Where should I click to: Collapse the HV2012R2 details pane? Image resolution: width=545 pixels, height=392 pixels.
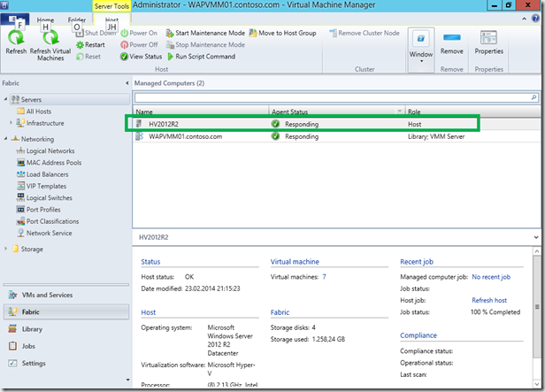pos(536,237)
